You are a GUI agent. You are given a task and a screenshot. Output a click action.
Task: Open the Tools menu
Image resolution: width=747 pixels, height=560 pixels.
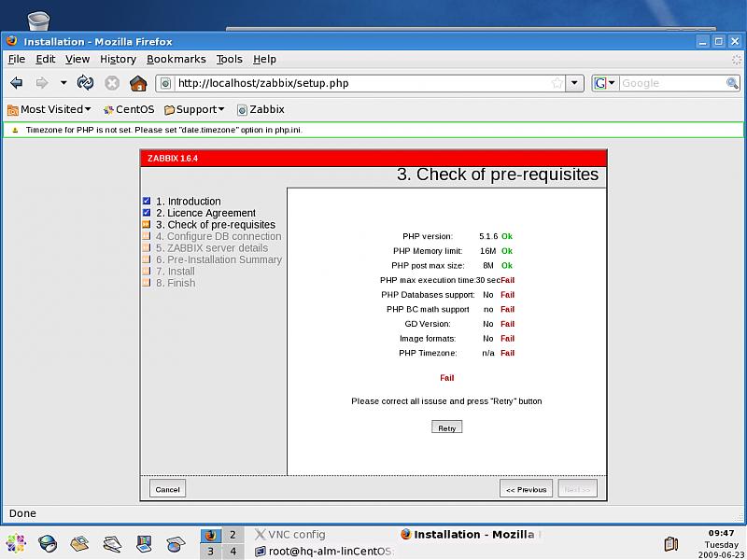229,59
